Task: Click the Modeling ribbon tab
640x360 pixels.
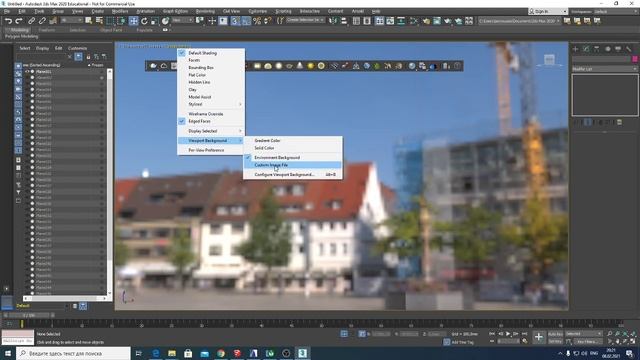Action: (19, 30)
